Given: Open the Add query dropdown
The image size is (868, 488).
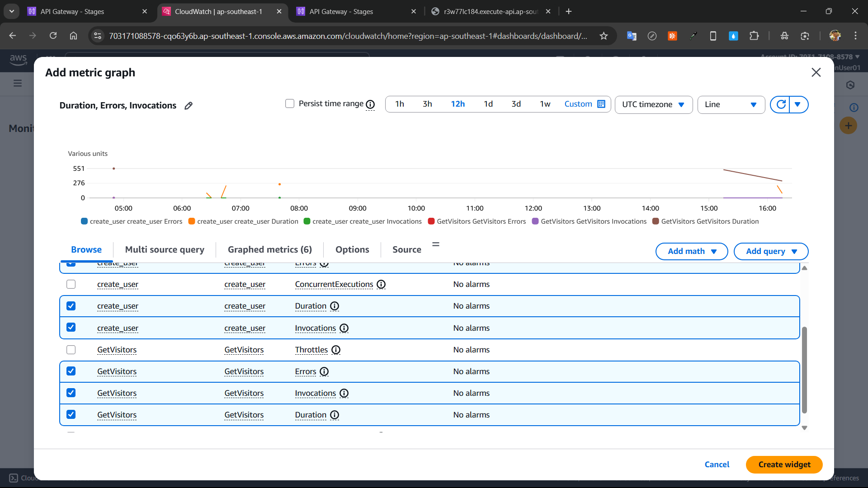Looking at the screenshot, I should click(x=771, y=251).
